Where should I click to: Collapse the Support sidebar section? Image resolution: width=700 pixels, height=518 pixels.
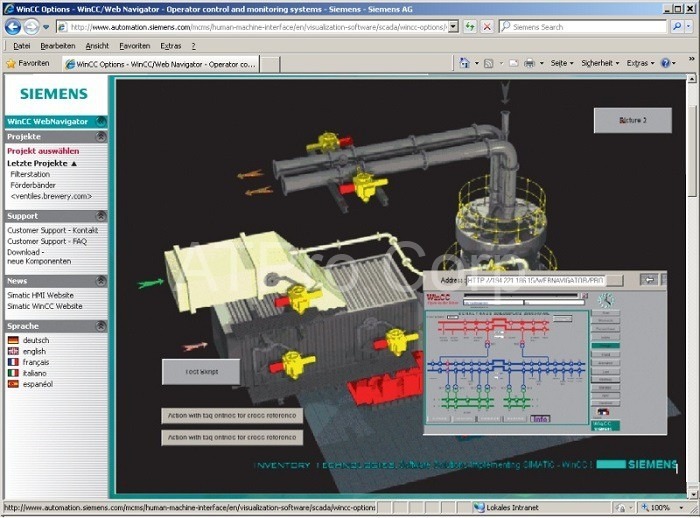[x=100, y=216]
